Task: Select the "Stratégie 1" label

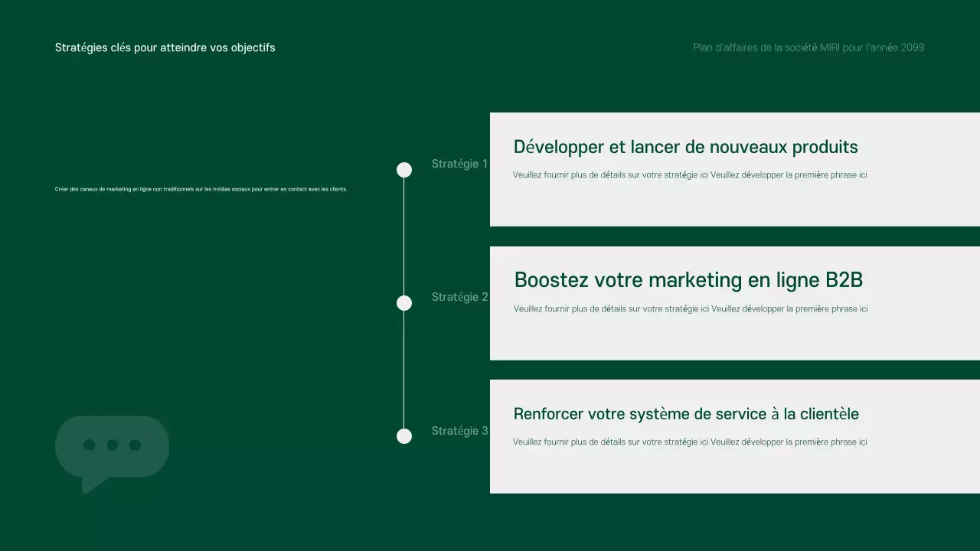Action: [459, 164]
